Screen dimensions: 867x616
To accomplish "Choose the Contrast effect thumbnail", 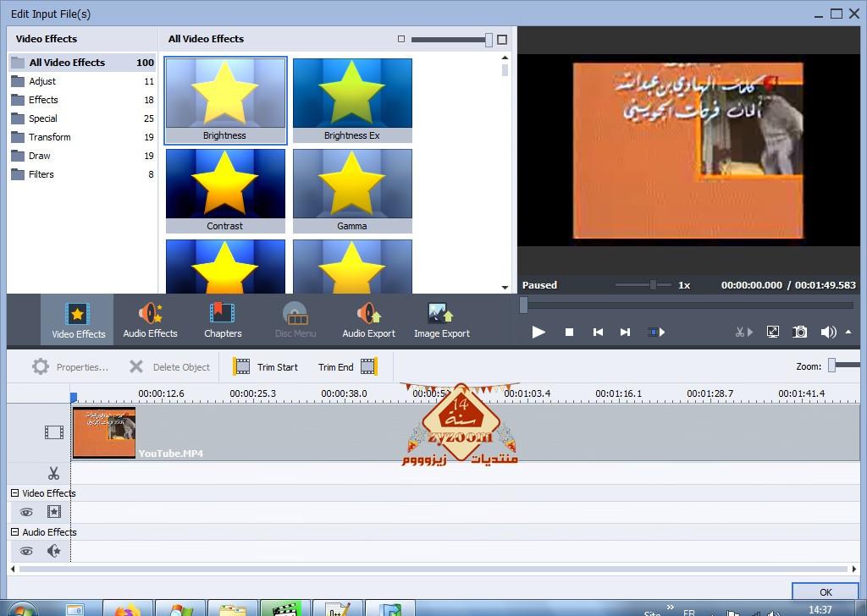I will [x=225, y=190].
